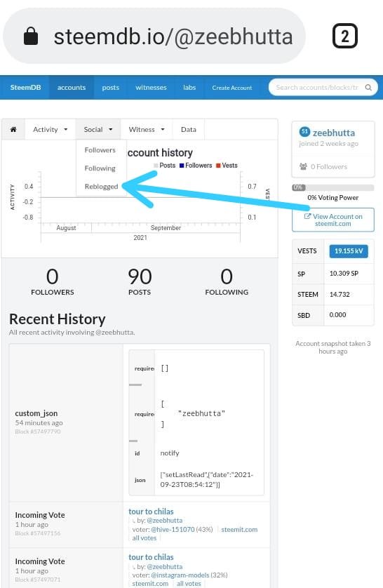Open the Data tab

(189, 129)
